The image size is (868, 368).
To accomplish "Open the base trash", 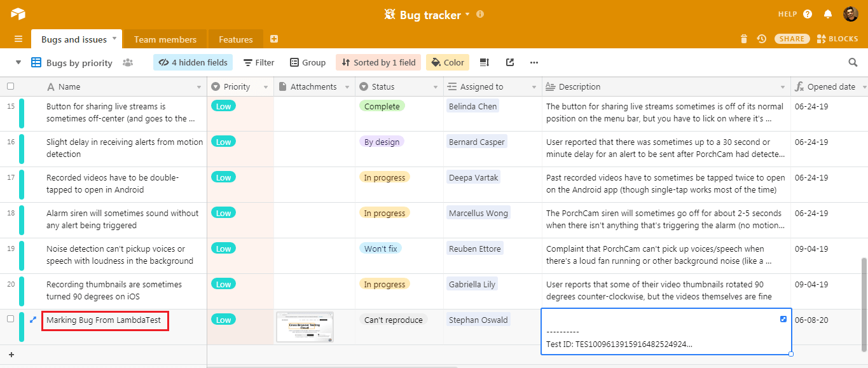I will point(744,38).
